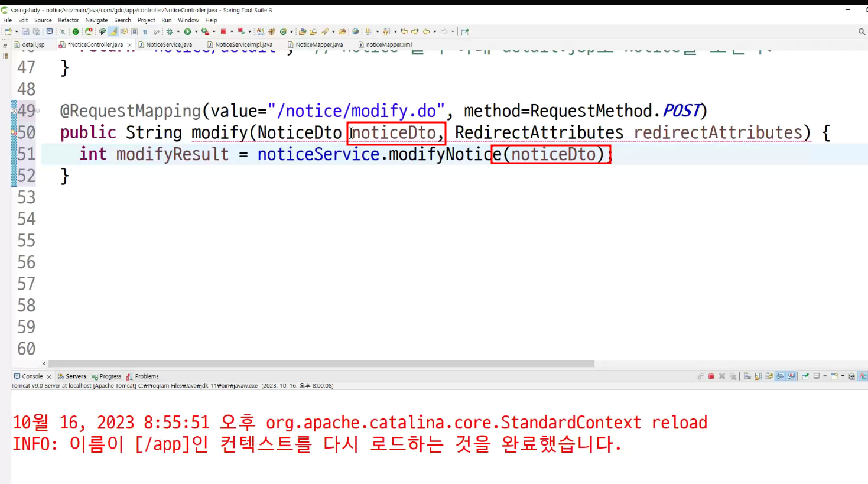
Task: Click the Open Console icon
Action: (x=834, y=376)
